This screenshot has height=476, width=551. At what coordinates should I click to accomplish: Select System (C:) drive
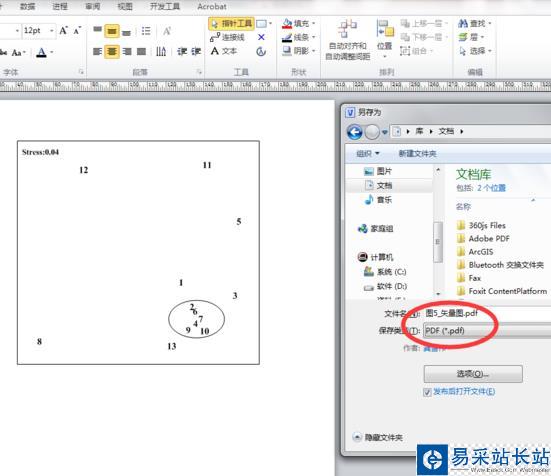click(385, 272)
